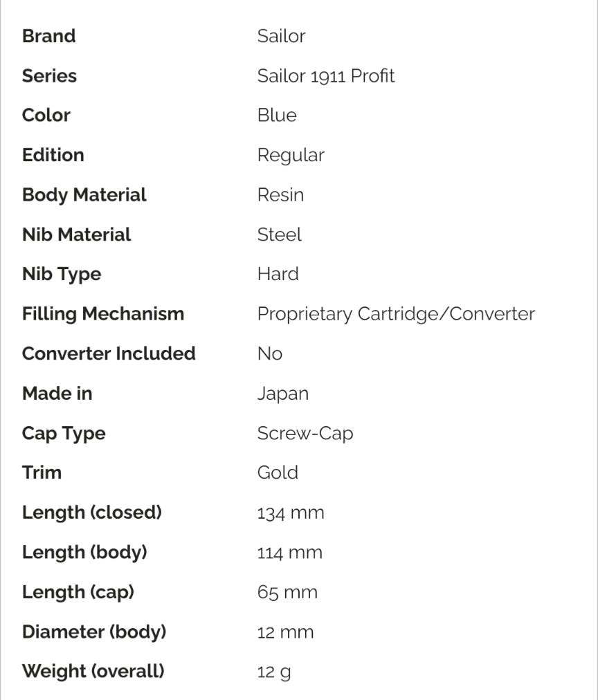Click the "Filling Mechanism" row label

click(103, 314)
